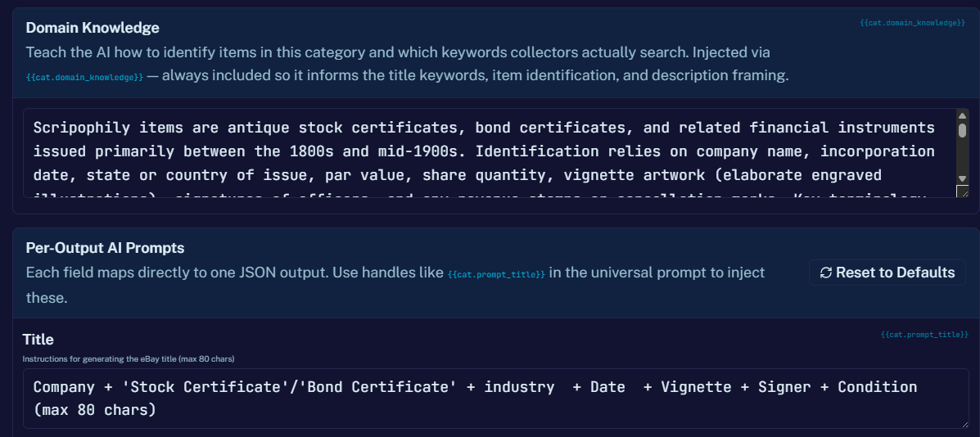Screen dimensions: 980x437
Task: Click scrollbar up arrow in Domain Knowledge box
Action: tap(963, 115)
